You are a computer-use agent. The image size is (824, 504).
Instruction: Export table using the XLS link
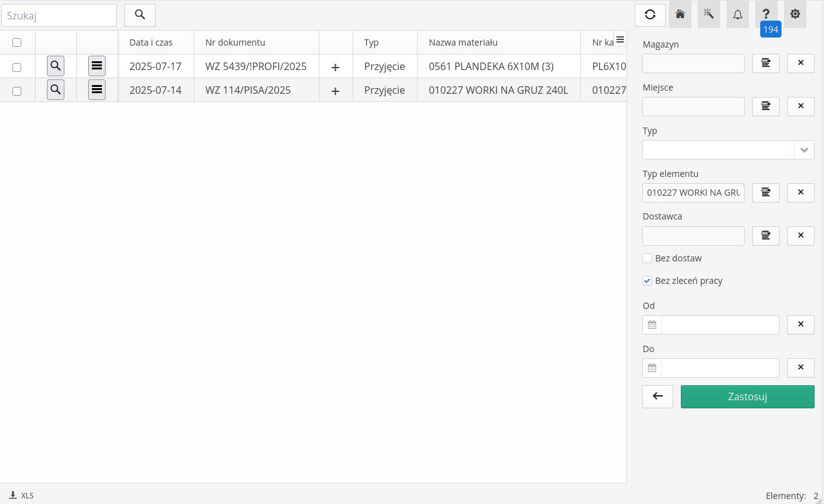pyautogui.click(x=22, y=495)
